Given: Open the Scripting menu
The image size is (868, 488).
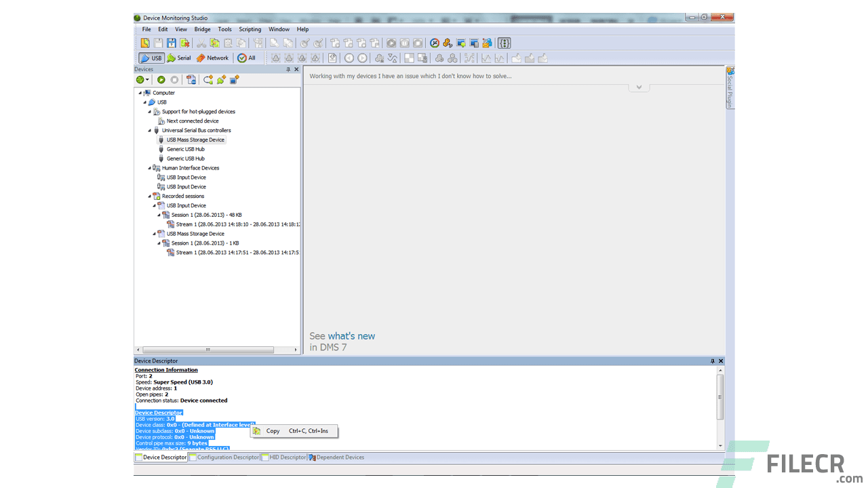Looking at the screenshot, I should (x=250, y=29).
